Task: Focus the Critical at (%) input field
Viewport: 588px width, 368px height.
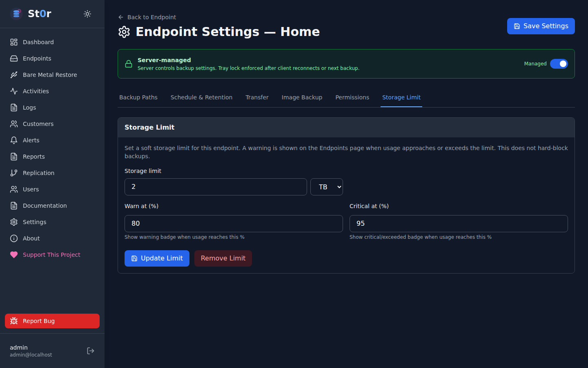Action: tap(458, 224)
